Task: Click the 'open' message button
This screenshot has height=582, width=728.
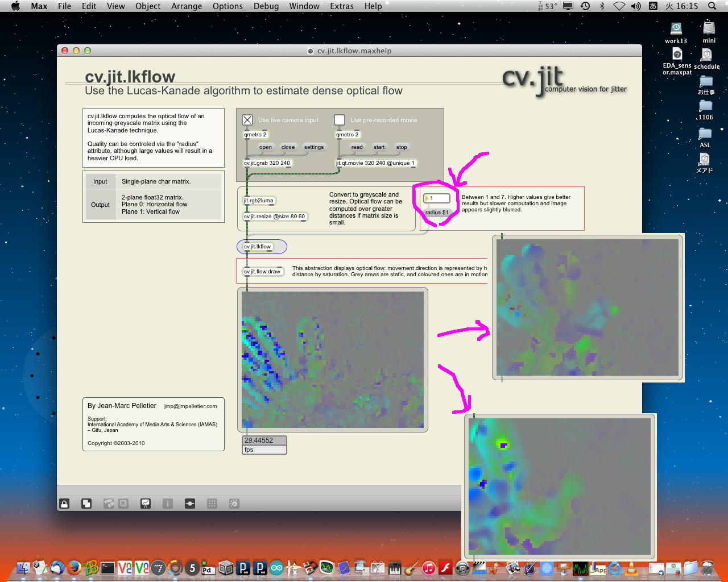Action: (x=266, y=147)
